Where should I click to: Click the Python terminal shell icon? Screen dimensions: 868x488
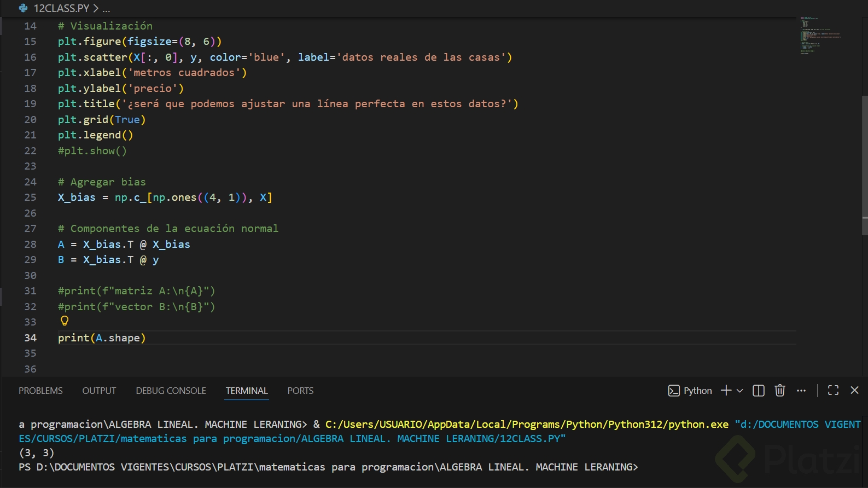(673, 391)
